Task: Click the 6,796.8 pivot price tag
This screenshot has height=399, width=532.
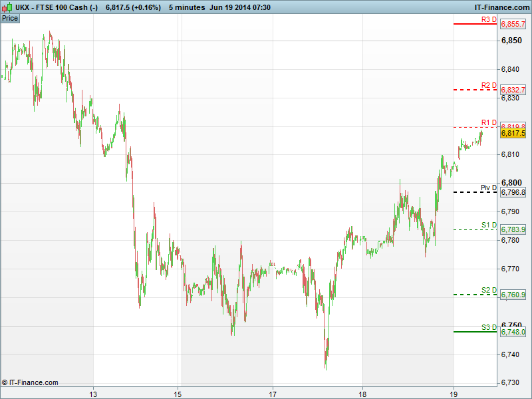Action: point(513,192)
